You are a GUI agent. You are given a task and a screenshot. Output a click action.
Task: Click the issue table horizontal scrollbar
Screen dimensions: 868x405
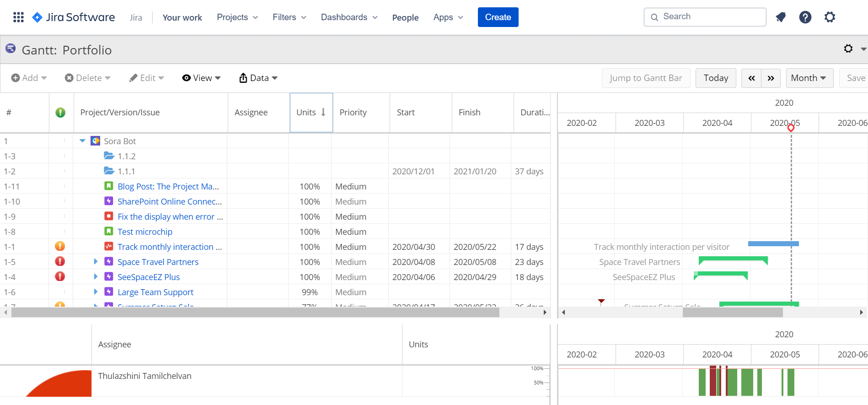click(x=255, y=312)
